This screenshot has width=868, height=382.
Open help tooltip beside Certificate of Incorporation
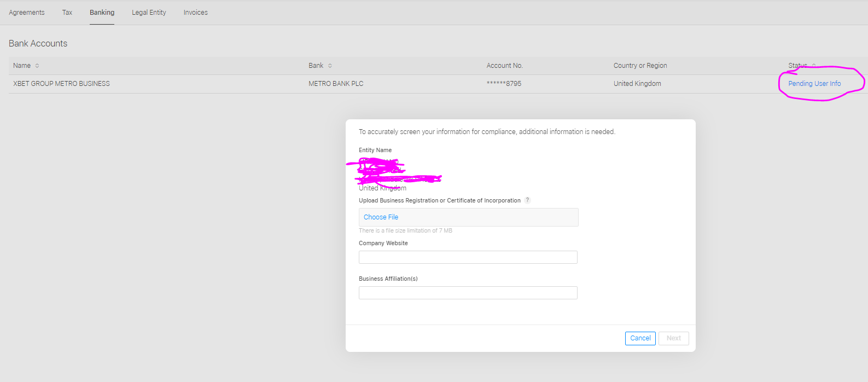527,200
